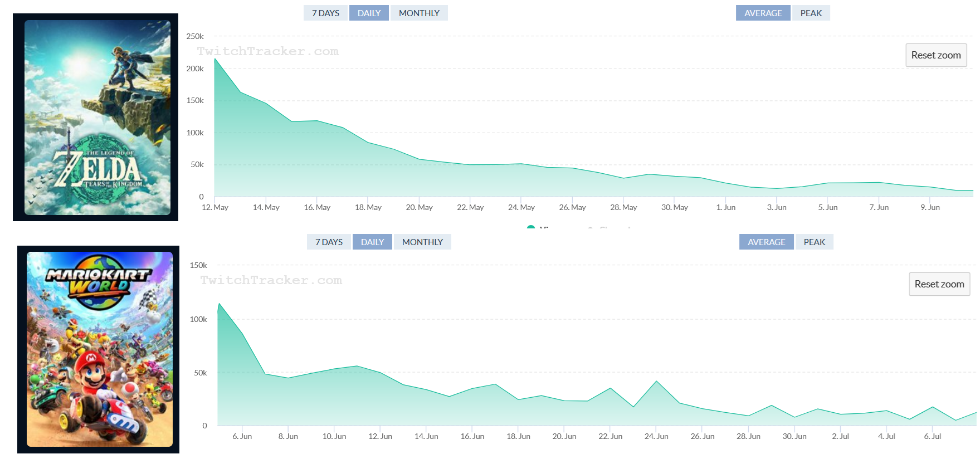
Task: Click the 24. May axis label
Action: pyautogui.click(x=521, y=207)
